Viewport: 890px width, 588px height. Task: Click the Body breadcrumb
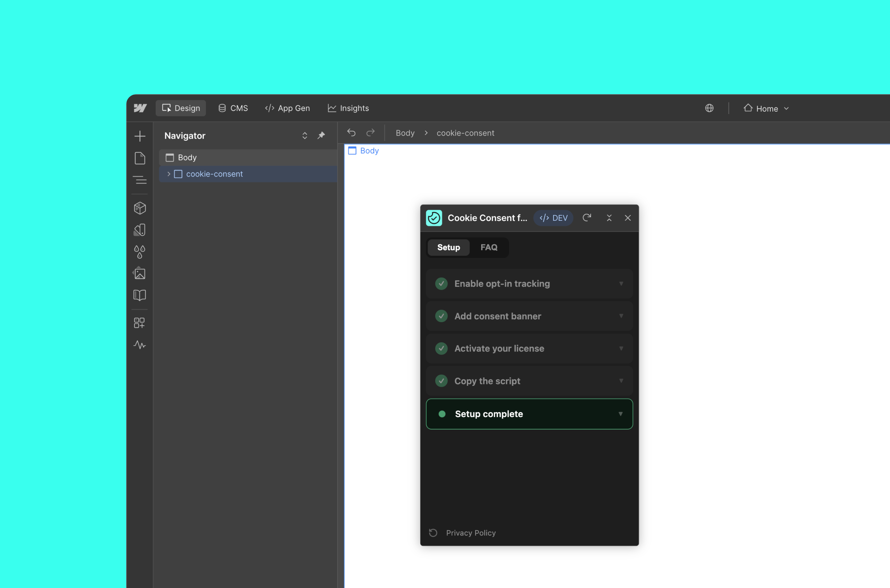tap(405, 133)
